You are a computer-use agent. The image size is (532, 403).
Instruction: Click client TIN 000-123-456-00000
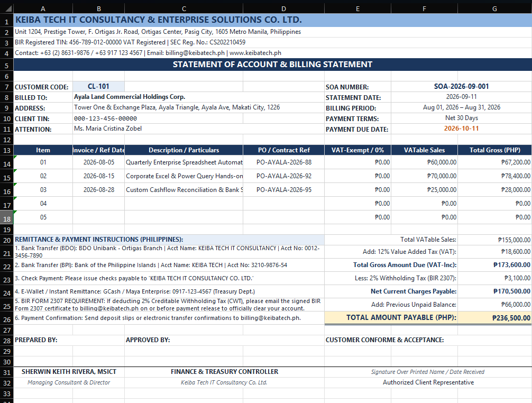click(158, 118)
